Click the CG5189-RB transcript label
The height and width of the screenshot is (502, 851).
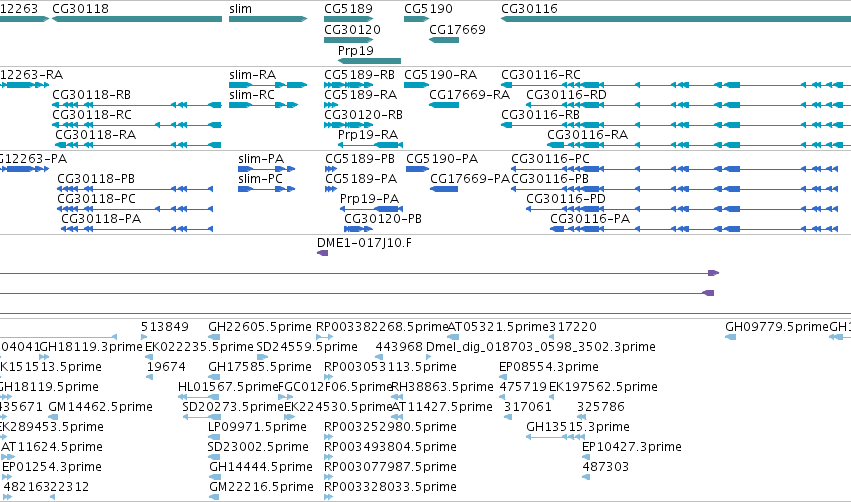359,74
